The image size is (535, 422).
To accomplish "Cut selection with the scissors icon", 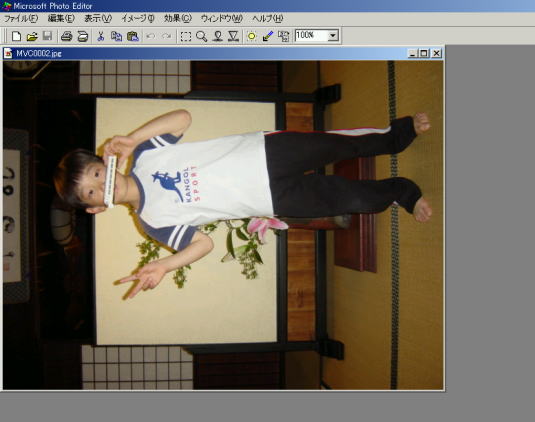I will (x=100, y=36).
